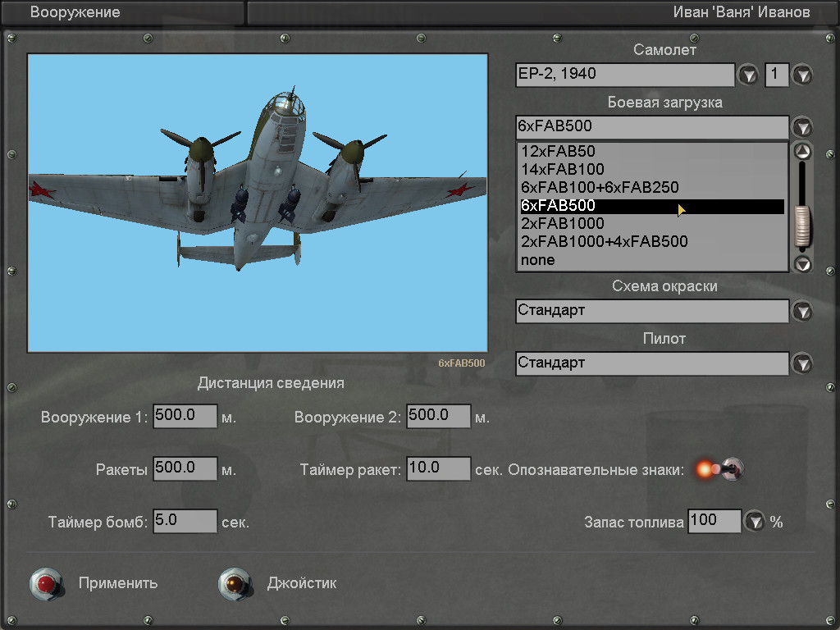
Task: Pick 6xFAB100+6xFAB250 in loadout list
Action: [600, 188]
